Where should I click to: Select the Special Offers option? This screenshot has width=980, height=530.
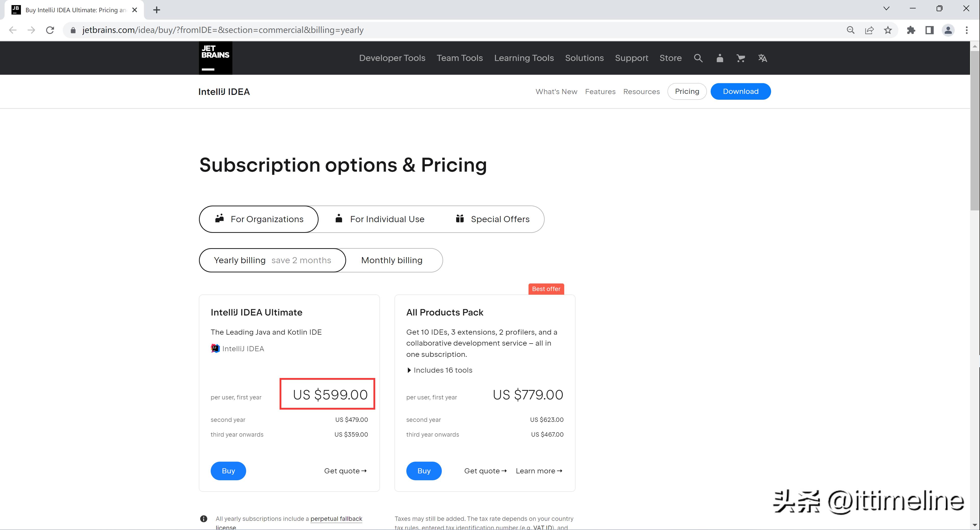pos(493,219)
